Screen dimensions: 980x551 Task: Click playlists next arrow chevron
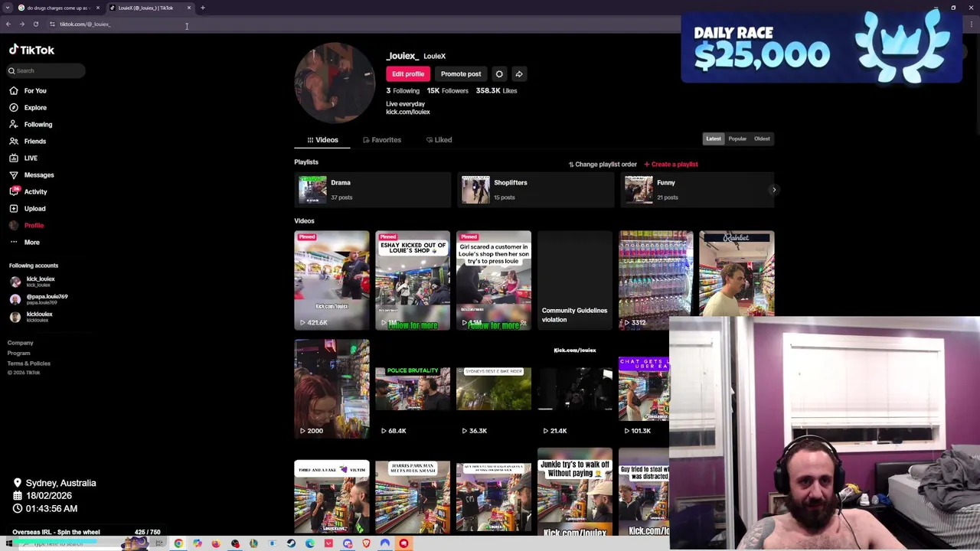(773, 190)
